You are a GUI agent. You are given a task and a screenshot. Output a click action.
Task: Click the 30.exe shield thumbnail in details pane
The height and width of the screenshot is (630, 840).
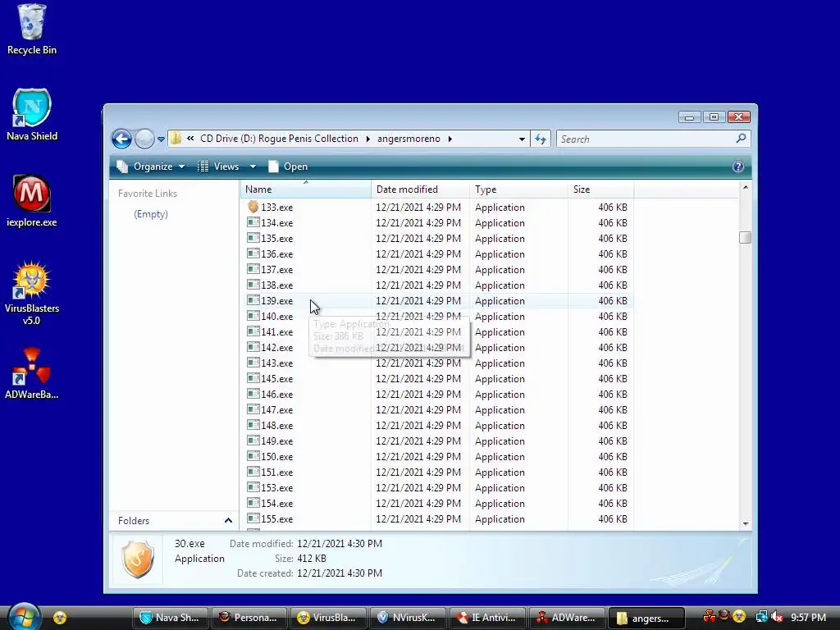[138, 559]
